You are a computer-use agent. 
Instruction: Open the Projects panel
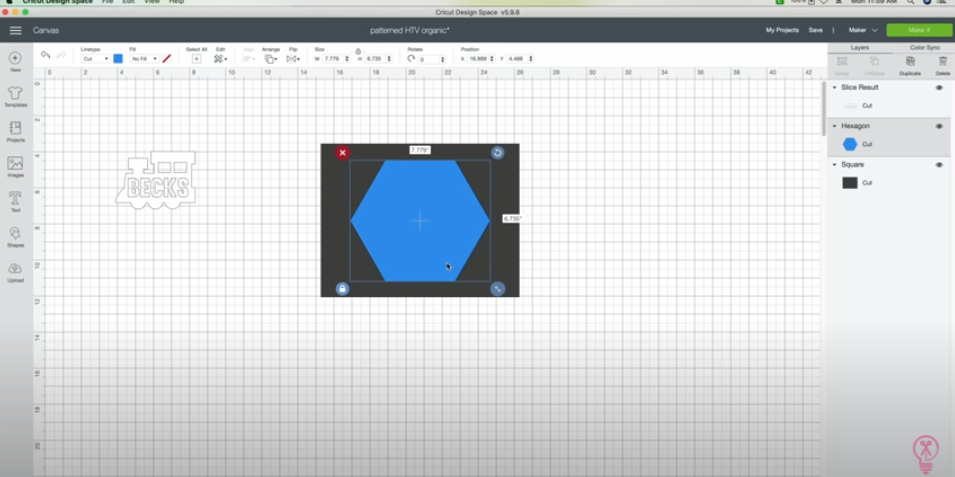15,132
